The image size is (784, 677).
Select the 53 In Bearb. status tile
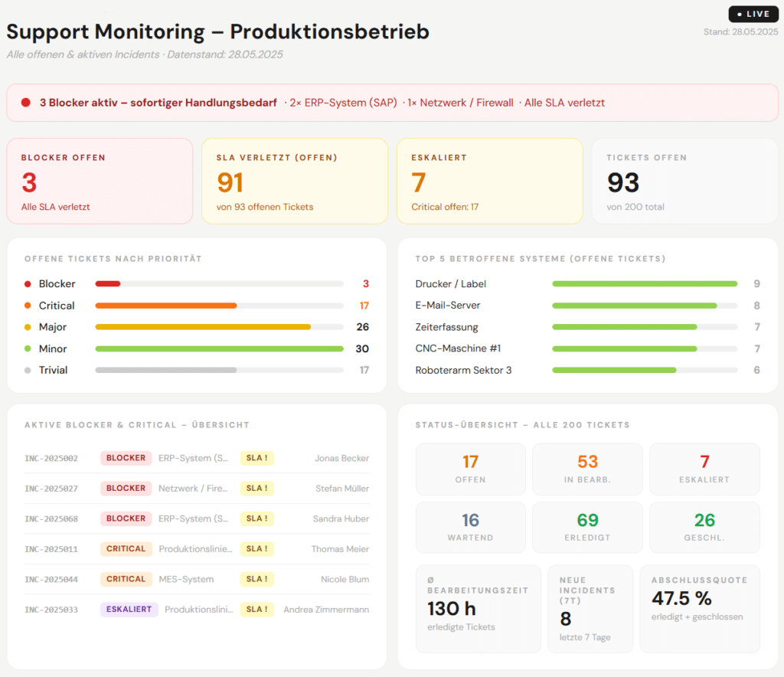[x=587, y=469]
